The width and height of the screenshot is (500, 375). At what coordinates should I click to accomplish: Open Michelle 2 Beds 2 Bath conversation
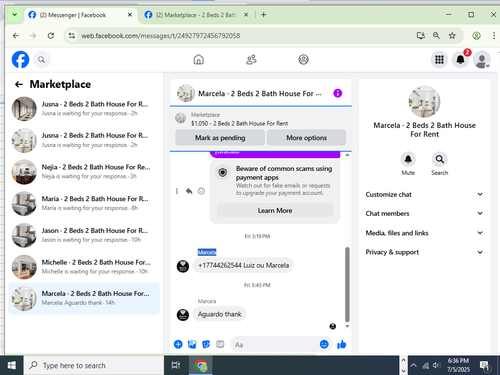(x=84, y=267)
